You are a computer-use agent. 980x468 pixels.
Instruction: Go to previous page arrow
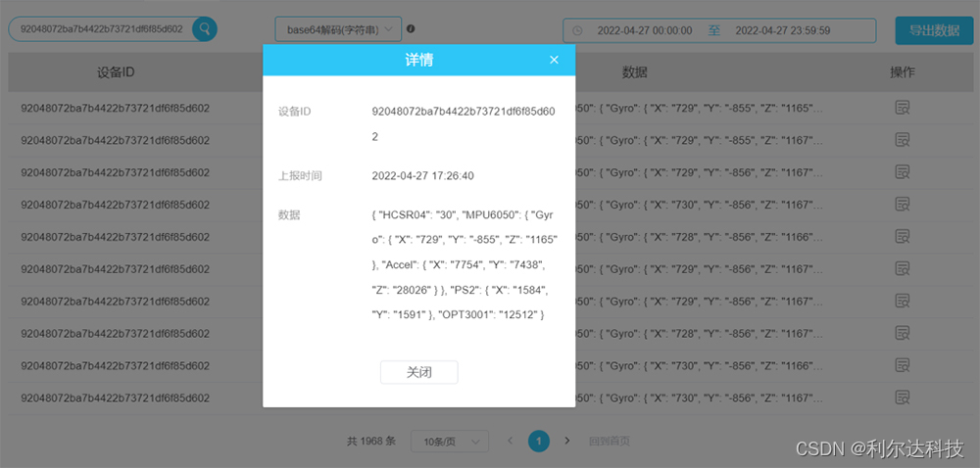coord(510,441)
